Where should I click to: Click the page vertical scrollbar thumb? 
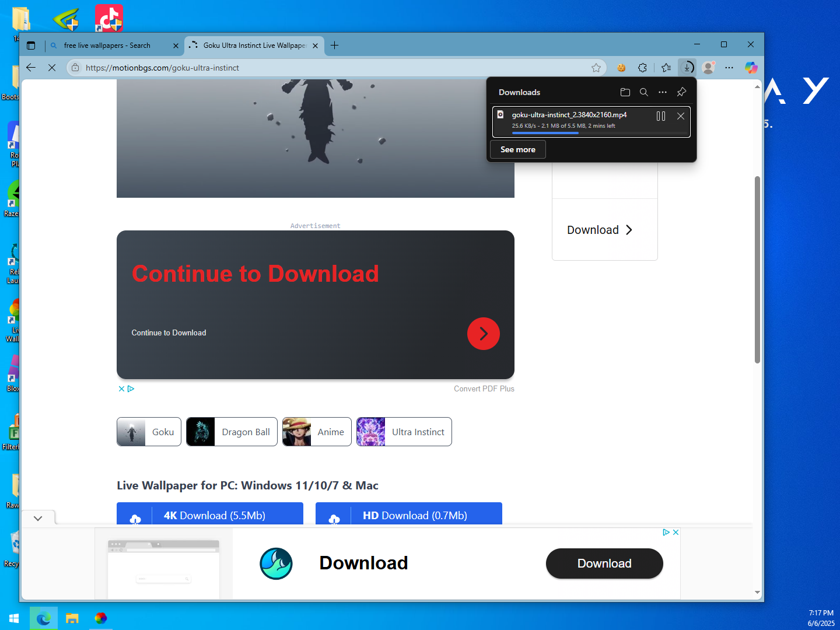757,269
